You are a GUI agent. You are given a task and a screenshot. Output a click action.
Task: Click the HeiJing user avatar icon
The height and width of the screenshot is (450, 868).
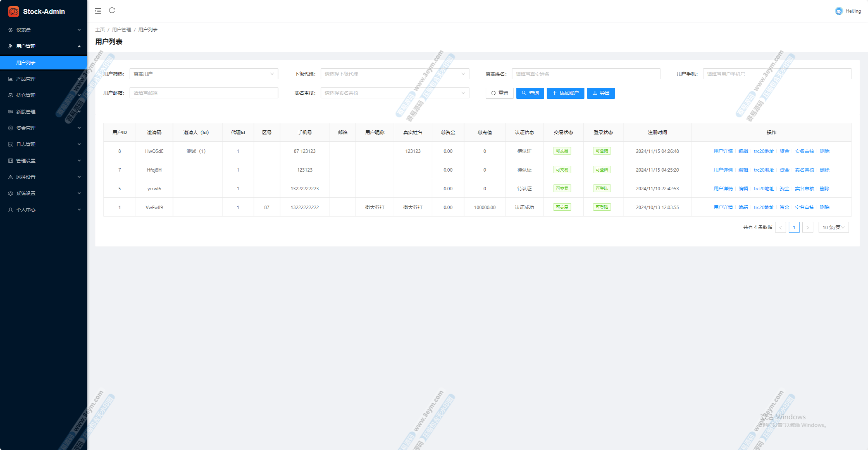(x=839, y=11)
